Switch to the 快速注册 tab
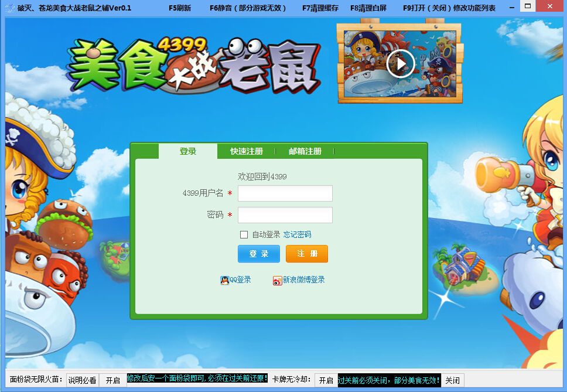The image size is (567, 392). pyautogui.click(x=247, y=151)
